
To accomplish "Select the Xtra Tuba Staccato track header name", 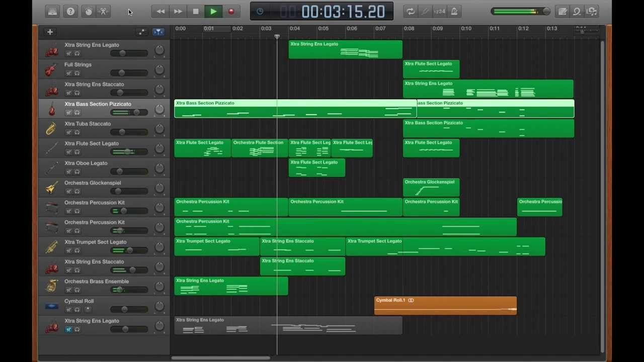I will click(88, 124).
